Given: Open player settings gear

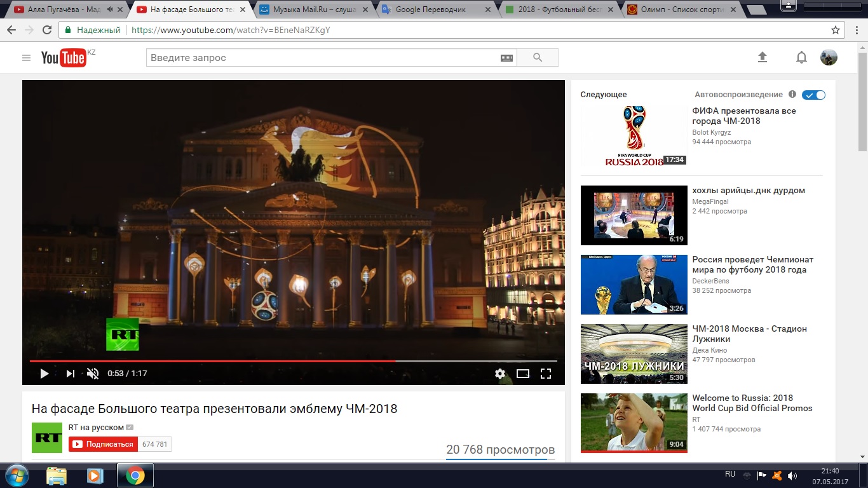Looking at the screenshot, I should 500,374.
